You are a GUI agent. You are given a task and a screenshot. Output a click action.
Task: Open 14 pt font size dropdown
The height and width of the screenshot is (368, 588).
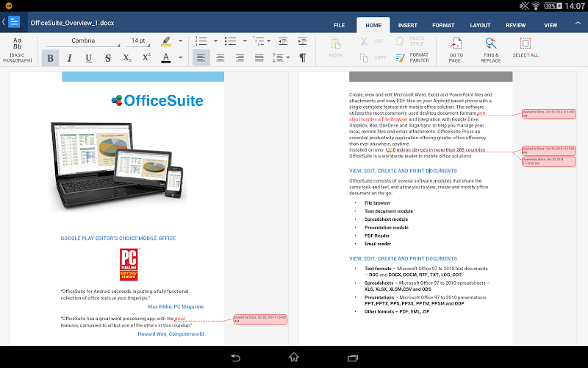point(138,40)
